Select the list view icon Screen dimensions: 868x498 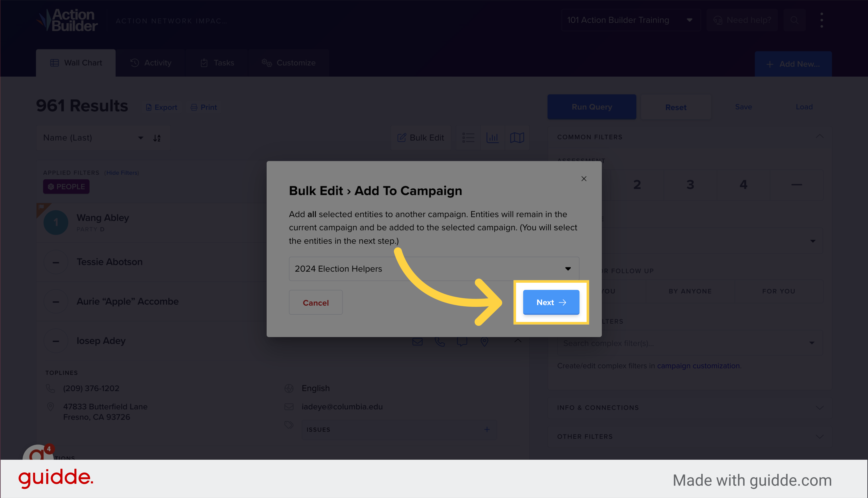tap(468, 138)
